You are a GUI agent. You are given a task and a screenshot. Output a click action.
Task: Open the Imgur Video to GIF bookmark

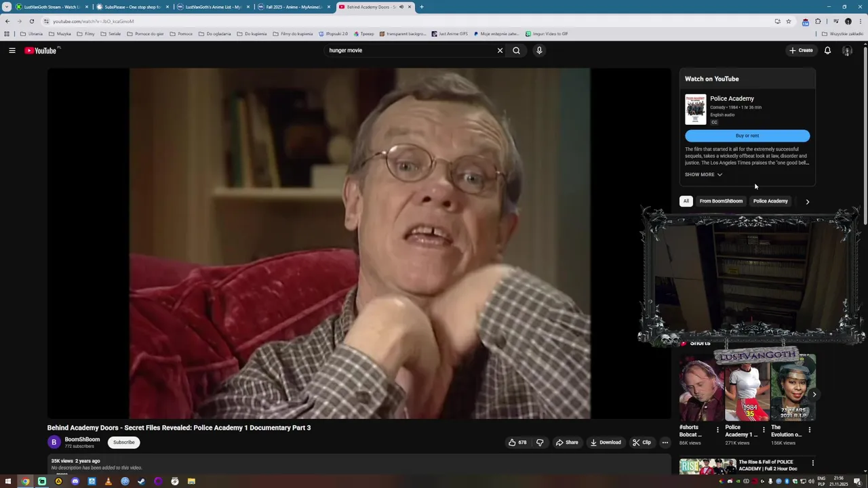coord(546,33)
